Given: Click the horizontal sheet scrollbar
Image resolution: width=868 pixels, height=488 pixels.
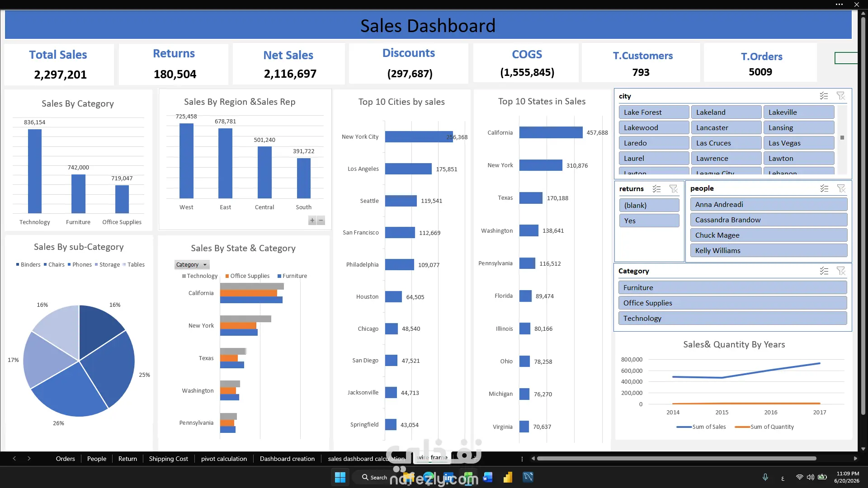Looking at the screenshot, I should (676, 459).
